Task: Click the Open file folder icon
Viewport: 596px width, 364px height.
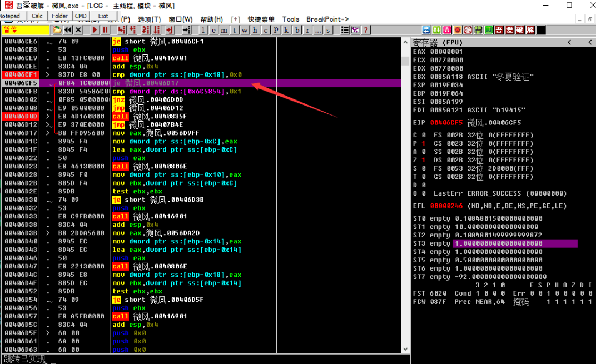Action: pos(57,30)
